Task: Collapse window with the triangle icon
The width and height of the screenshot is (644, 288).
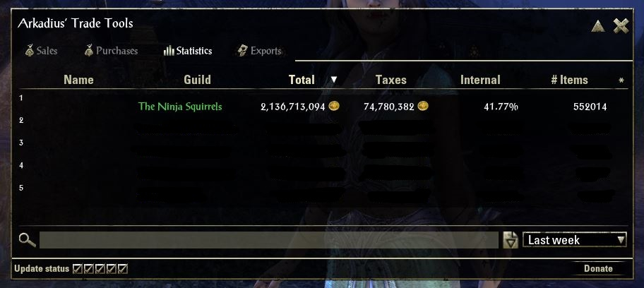Action: tap(598, 26)
